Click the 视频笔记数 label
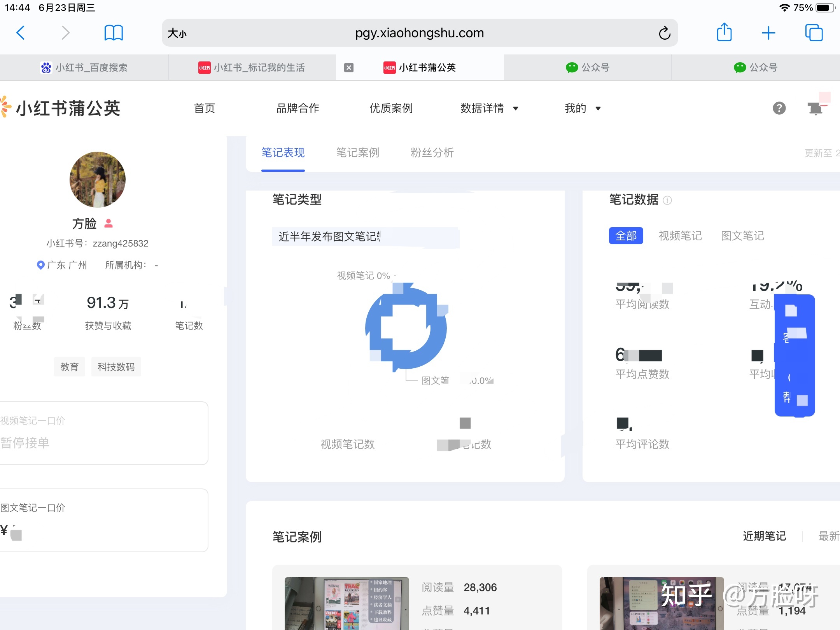 click(348, 444)
